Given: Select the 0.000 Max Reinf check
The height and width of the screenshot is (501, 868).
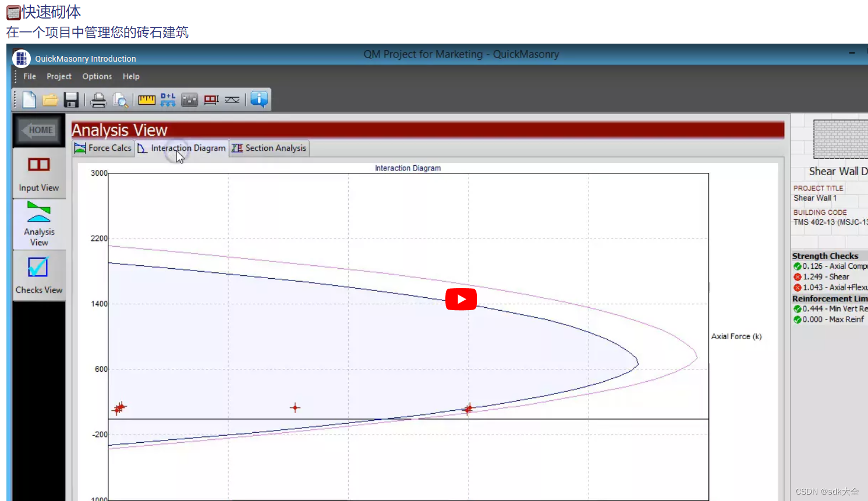Looking at the screenshot, I should (829, 319).
